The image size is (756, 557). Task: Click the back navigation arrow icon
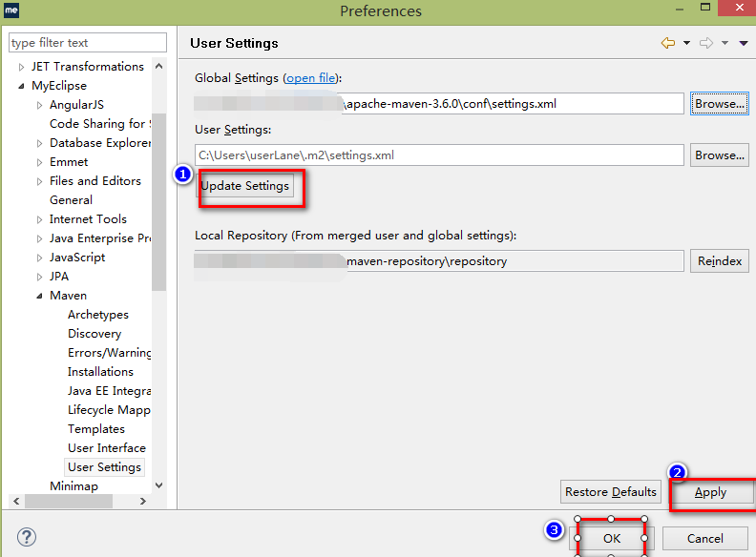(668, 43)
